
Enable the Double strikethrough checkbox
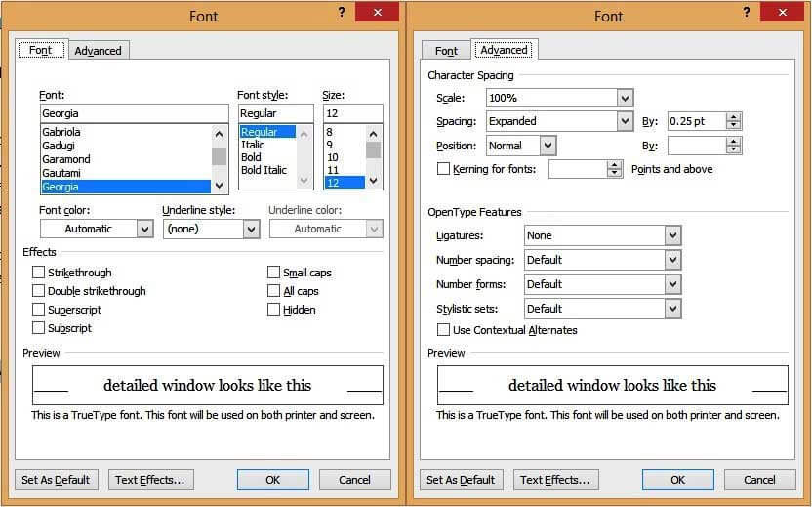click(x=38, y=291)
